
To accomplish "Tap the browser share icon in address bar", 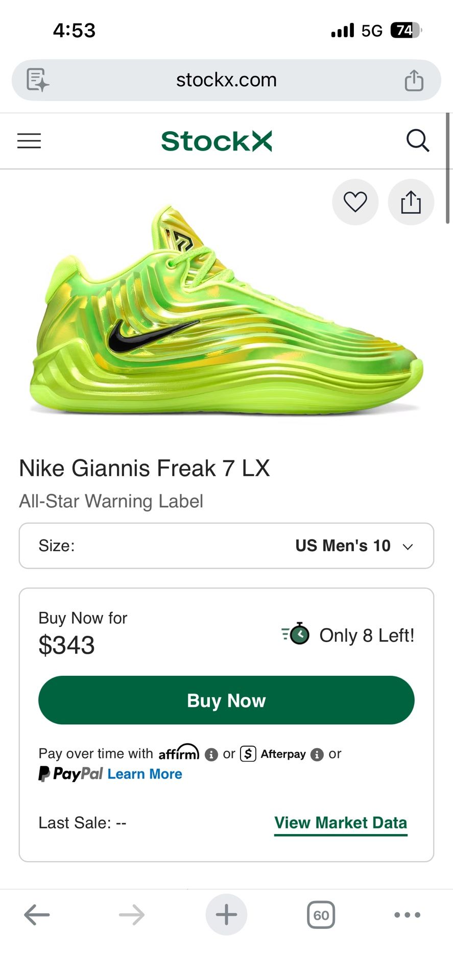I will pyautogui.click(x=414, y=81).
